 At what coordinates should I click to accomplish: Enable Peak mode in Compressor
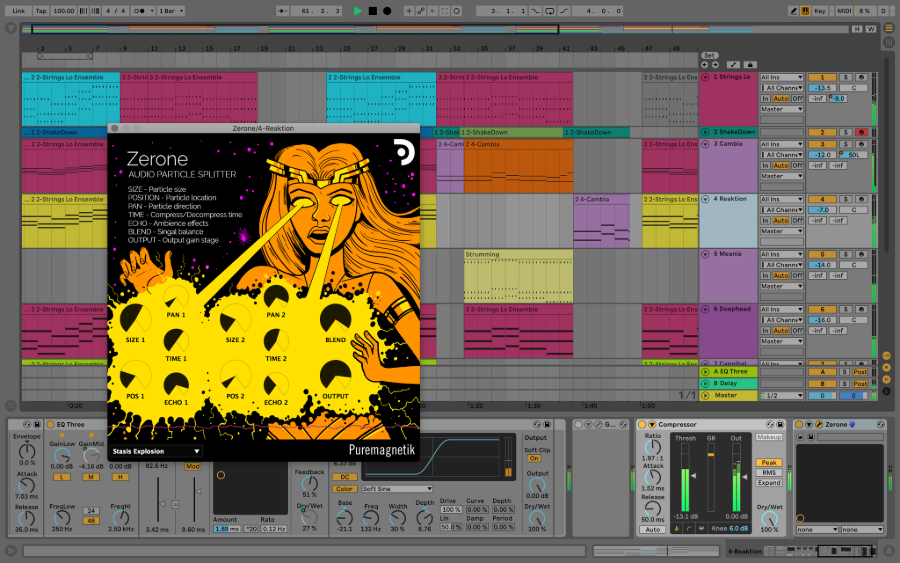coord(768,463)
